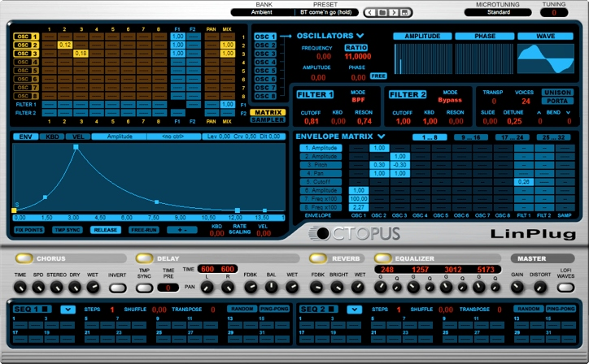The height and width of the screenshot is (364, 589).
Task: Click the Chorus DRY knob
Action: (75, 288)
